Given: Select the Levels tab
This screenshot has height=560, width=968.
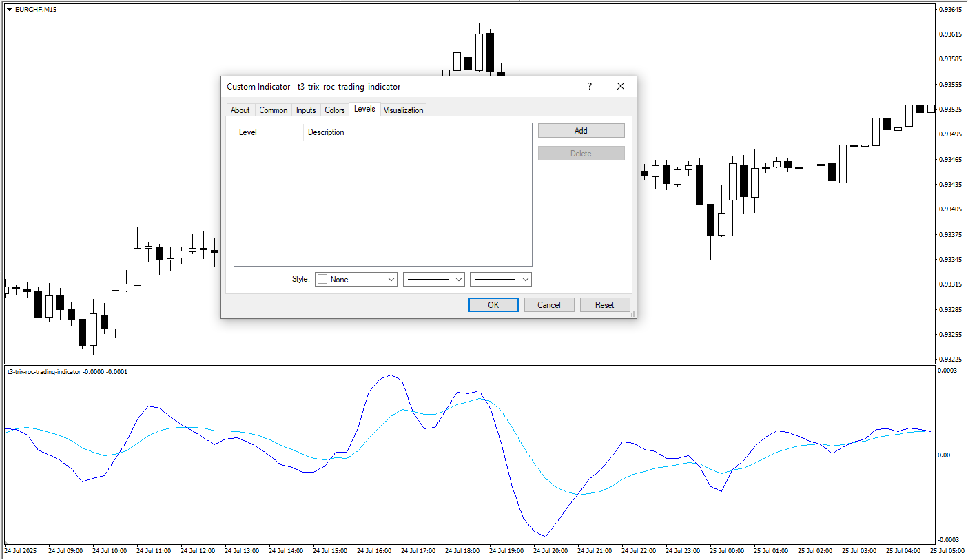Looking at the screenshot, I should pos(364,109).
